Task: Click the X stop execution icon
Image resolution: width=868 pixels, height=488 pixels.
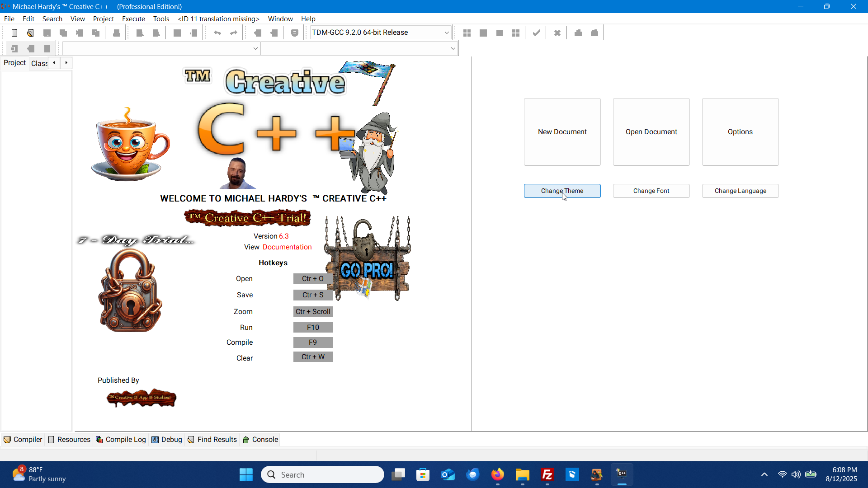Action: click(557, 33)
